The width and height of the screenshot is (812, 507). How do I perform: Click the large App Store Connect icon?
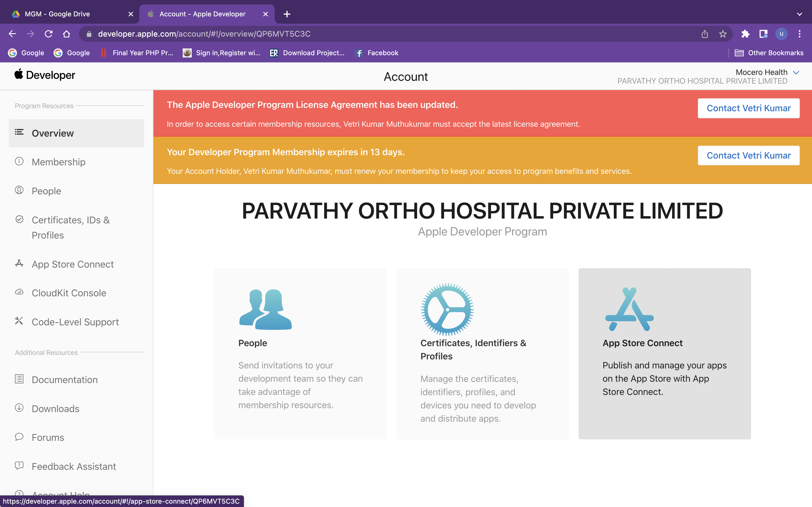click(x=629, y=309)
